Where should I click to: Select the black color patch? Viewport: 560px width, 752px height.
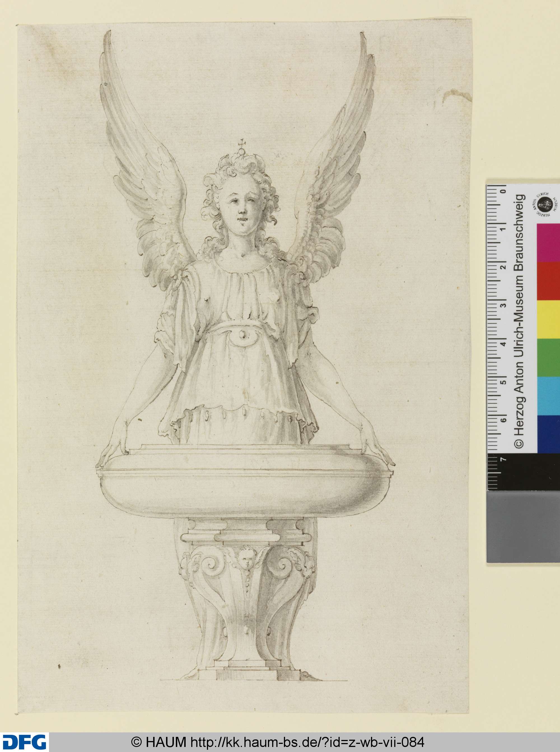(x=524, y=472)
